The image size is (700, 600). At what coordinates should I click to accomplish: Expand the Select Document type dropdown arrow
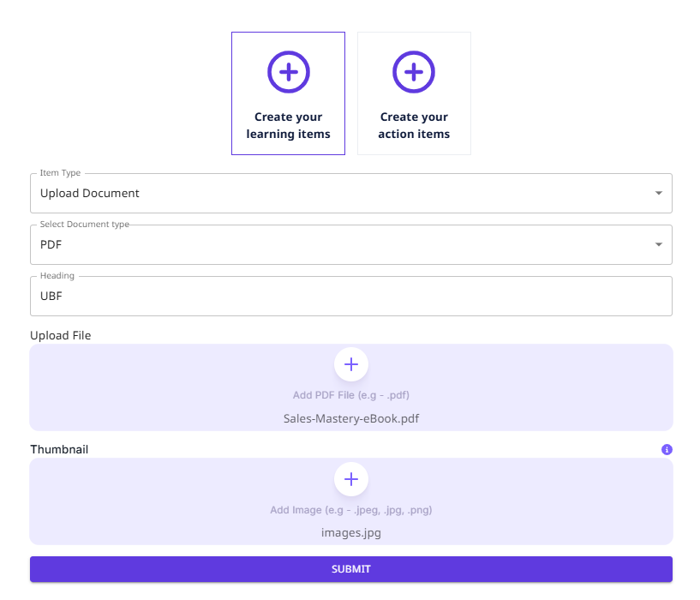pos(658,244)
